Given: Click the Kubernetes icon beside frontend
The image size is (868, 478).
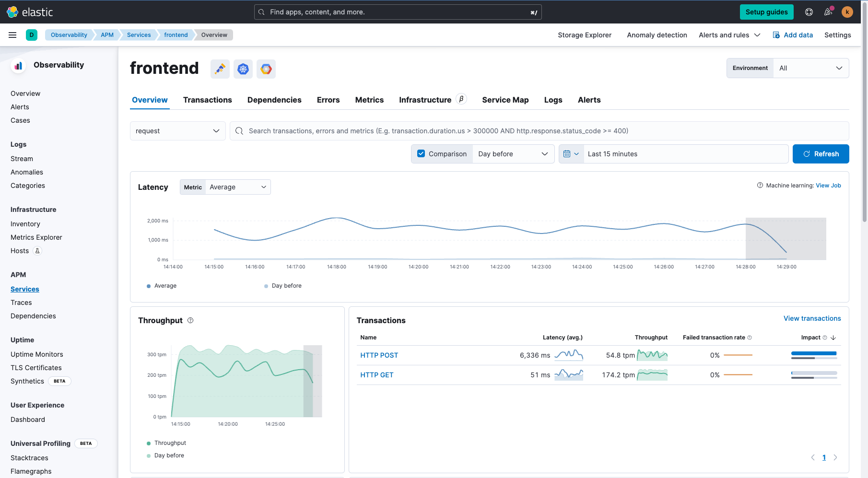Looking at the screenshot, I should [243, 69].
